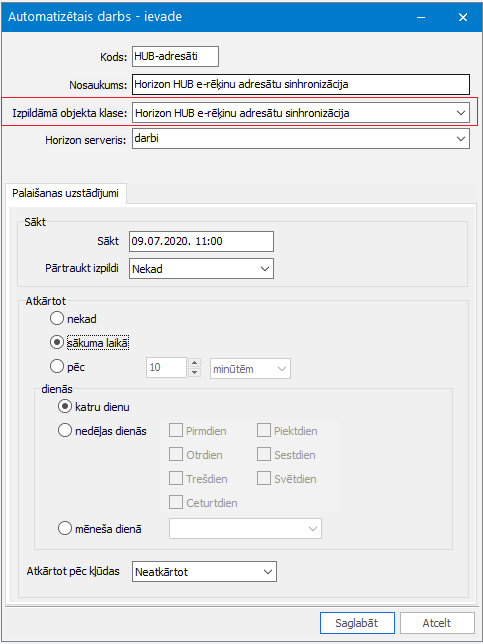The width and height of the screenshot is (483, 644).
Task: Open the Atkārtot pēc kļūdas dropdown
Action: coord(205,571)
